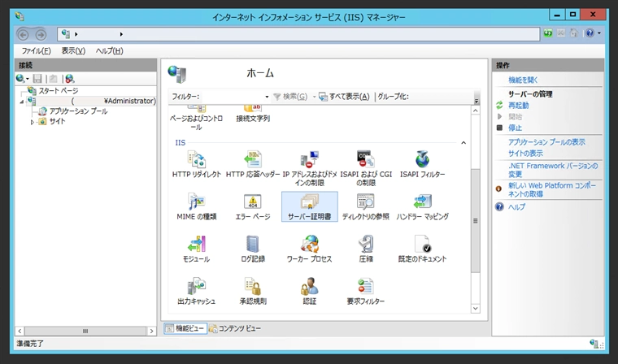Click the address bar path field
This screenshot has width=618, height=364.
click(x=298, y=34)
